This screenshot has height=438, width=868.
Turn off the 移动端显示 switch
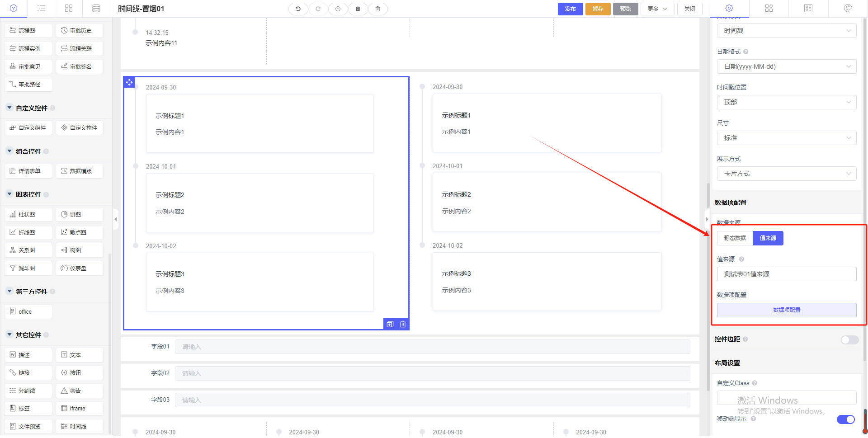(845, 419)
